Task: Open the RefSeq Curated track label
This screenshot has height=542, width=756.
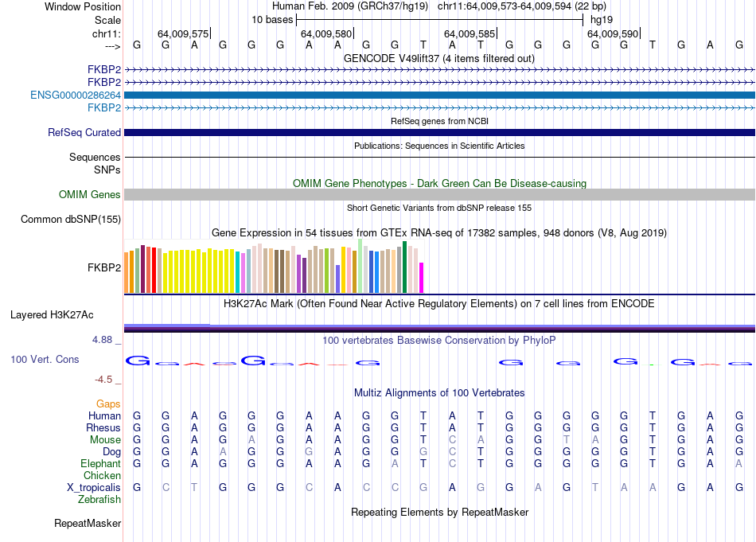Action: (84, 132)
